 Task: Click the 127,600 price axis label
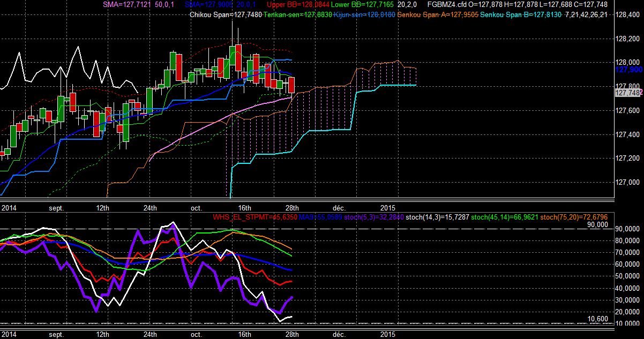(x=628, y=110)
